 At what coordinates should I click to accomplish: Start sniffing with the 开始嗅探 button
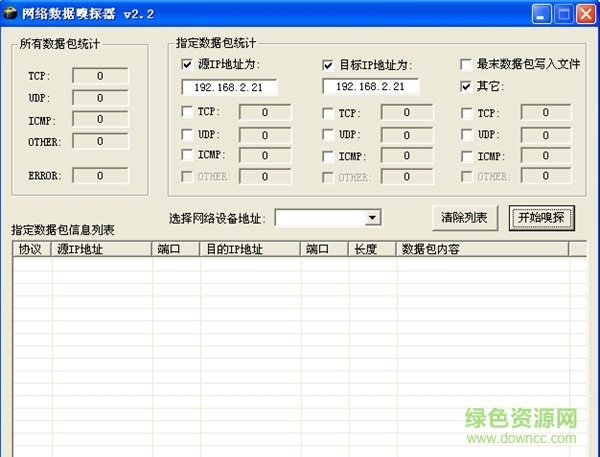pos(541,217)
